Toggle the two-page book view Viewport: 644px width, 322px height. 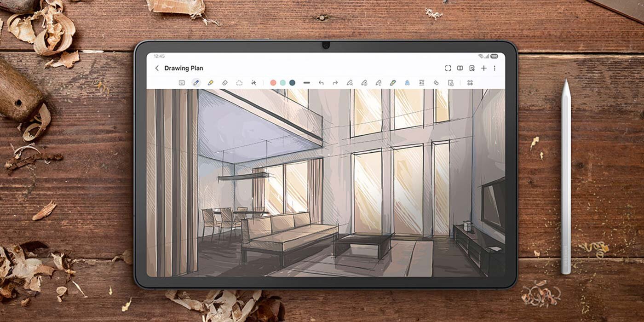click(x=460, y=68)
